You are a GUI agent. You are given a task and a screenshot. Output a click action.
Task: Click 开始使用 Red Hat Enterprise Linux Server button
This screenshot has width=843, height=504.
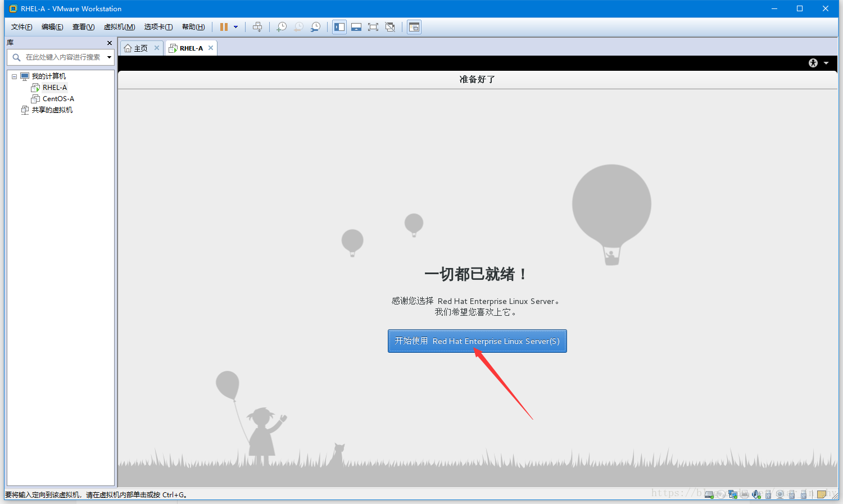477,341
